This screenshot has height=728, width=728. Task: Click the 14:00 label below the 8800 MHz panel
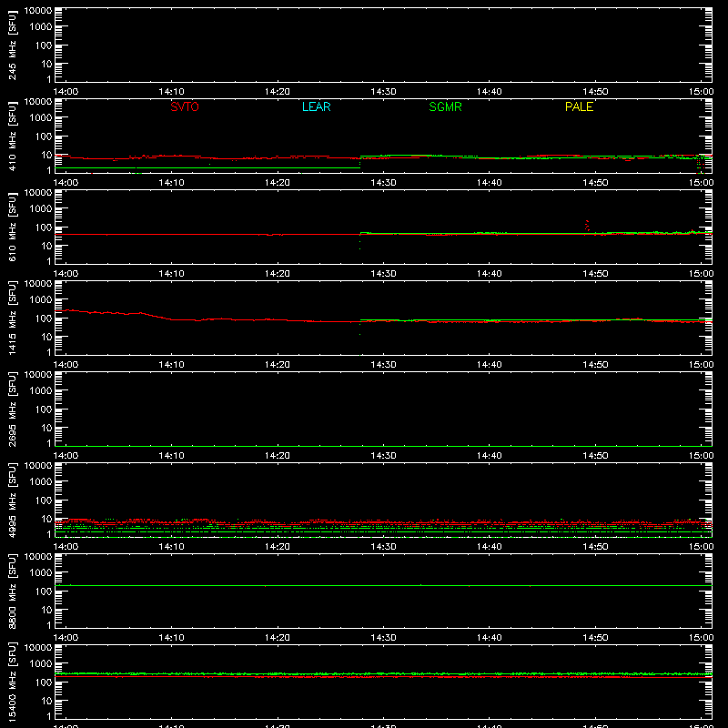click(66, 638)
